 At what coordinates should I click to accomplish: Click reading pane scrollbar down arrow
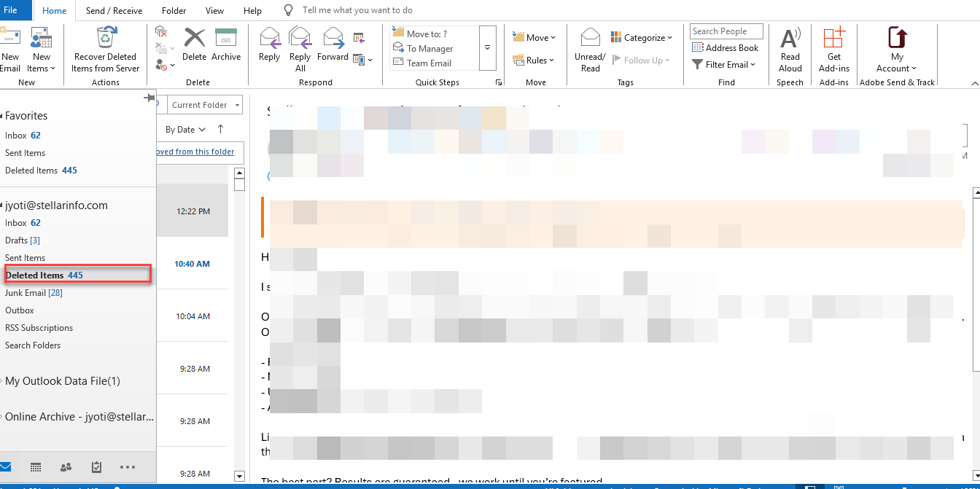[x=976, y=476]
